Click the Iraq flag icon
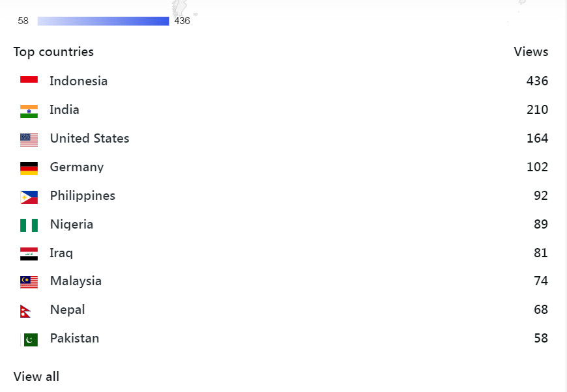 [x=29, y=253]
